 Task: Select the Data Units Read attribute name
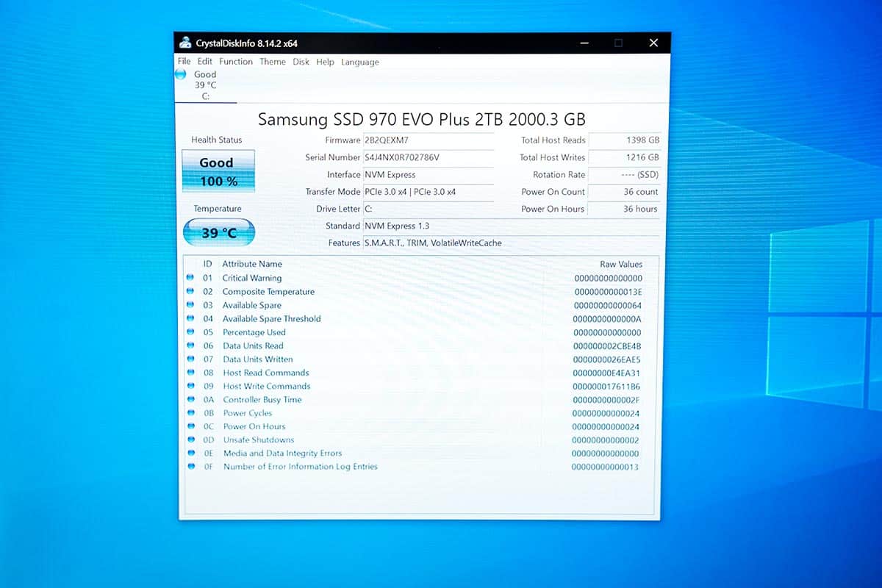click(253, 345)
